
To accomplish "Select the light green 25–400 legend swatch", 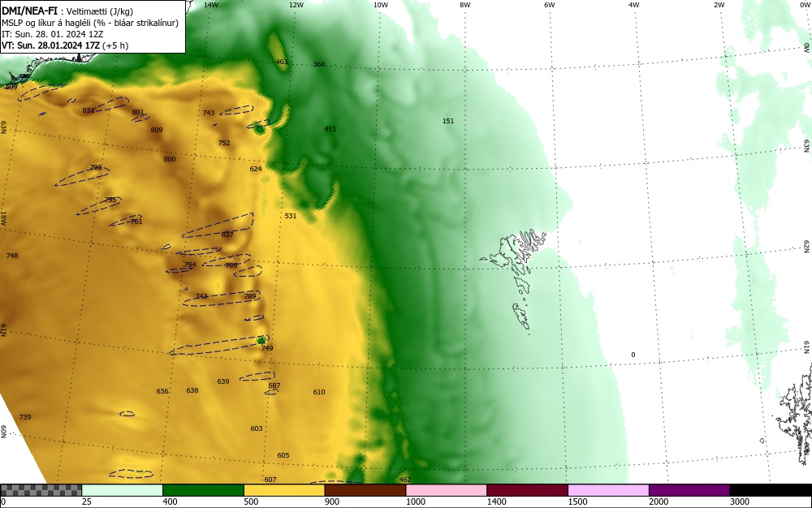I will [x=123, y=490].
